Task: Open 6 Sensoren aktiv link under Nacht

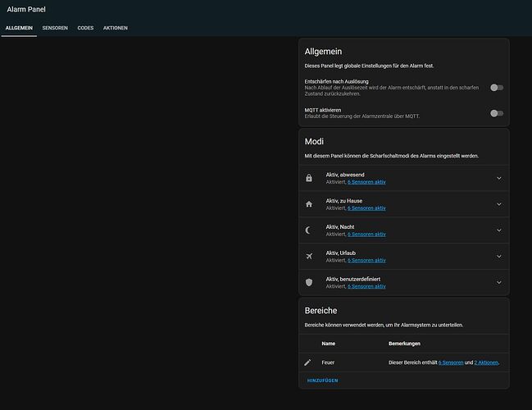Action: pos(366,235)
